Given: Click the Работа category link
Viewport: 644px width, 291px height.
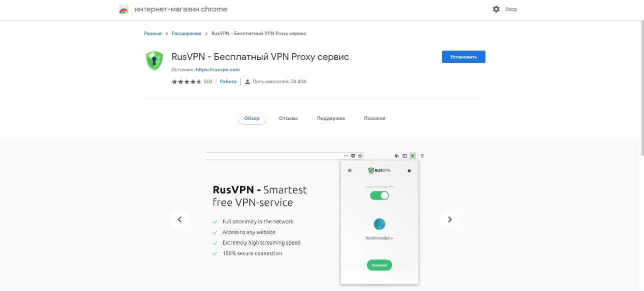Looking at the screenshot, I should [228, 81].
